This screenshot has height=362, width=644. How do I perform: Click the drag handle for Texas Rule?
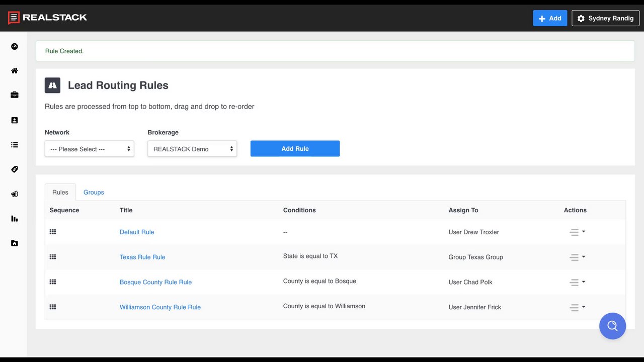pyautogui.click(x=53, y=257)
